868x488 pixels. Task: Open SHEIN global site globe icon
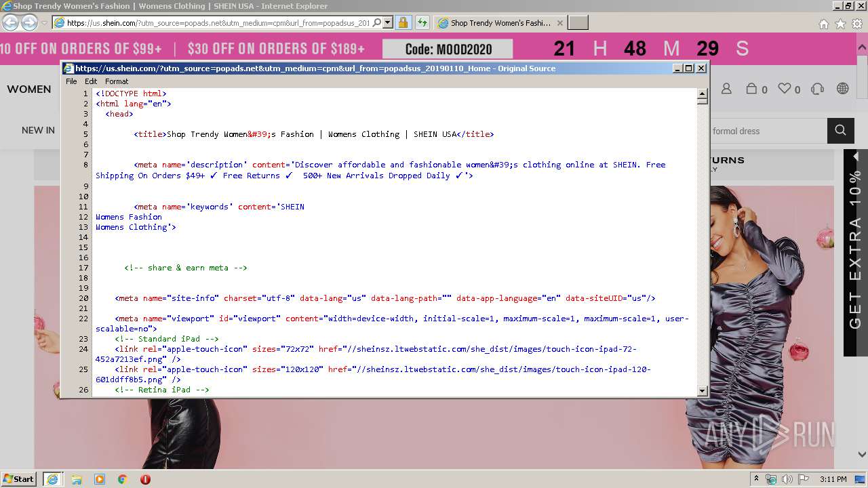842,89
